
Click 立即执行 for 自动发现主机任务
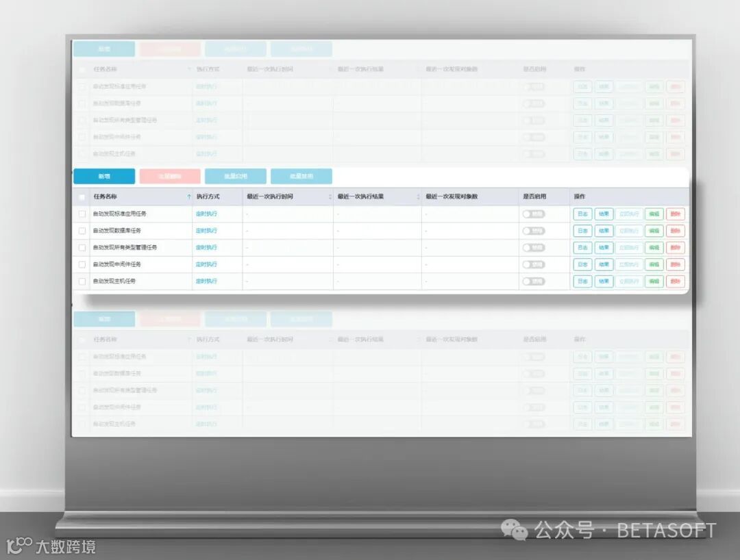629,281
